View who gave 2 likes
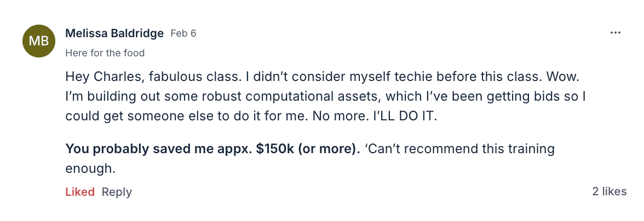 [609, 191]
